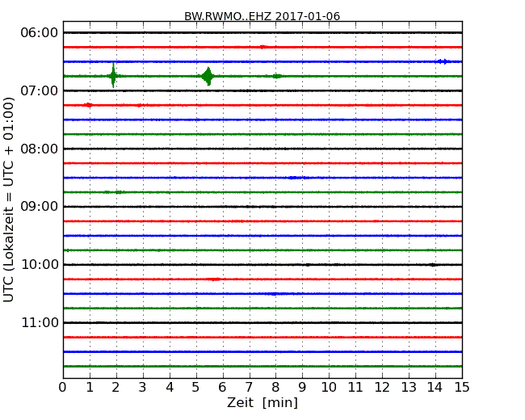
Task: Select the 10:00 time label
Action: pos(40,265)
